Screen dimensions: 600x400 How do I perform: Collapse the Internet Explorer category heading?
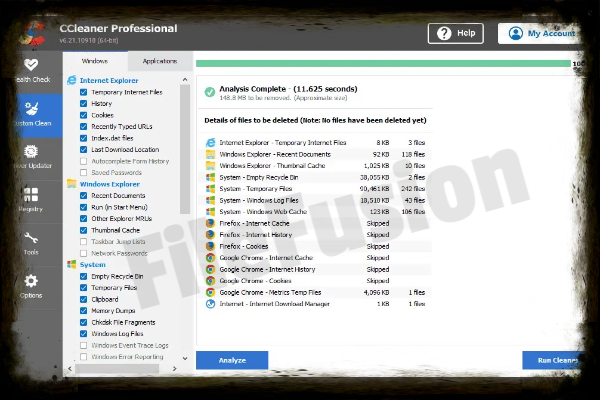coord(109,80)
